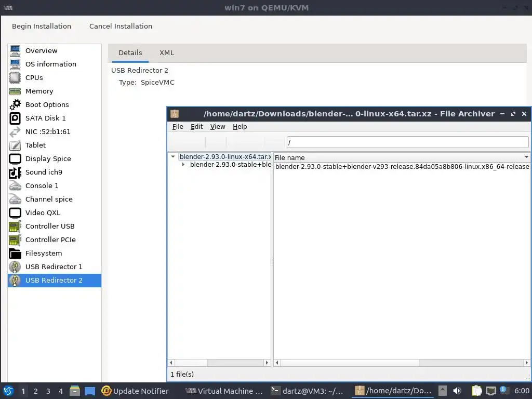This screenshot has width=532, height=399.
Task: Select the Console 1 device
Action: tap(54, 185)
